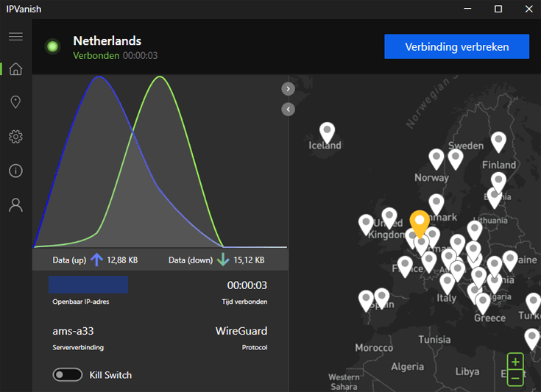Click the ams-a33 server connection label
Image resolution: width=541 pixels, height=392 pixels.
(x=73, y=331)
